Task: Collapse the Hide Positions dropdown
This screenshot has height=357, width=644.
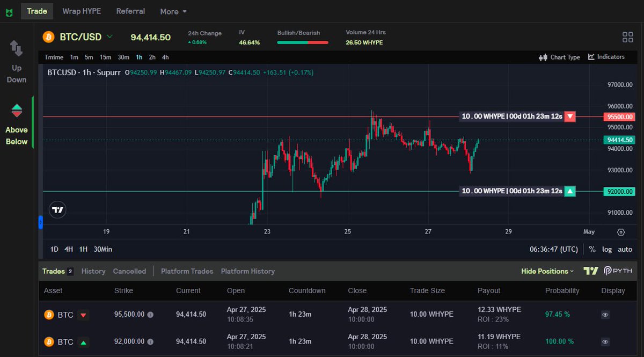Action: (x=546, y=271)
